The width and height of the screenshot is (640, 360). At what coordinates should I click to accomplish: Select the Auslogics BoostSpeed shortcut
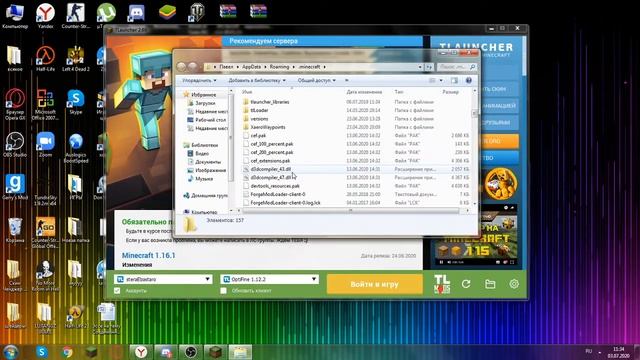[x=76, y=148]
